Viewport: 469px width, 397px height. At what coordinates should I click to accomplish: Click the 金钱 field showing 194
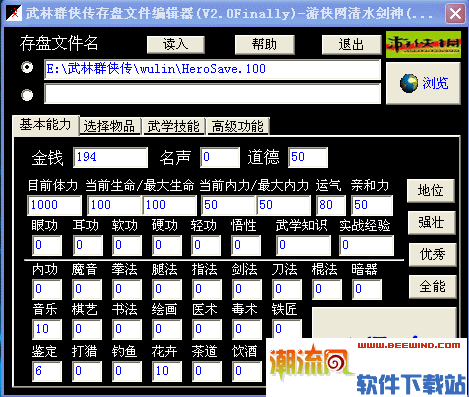click(110, 157)
